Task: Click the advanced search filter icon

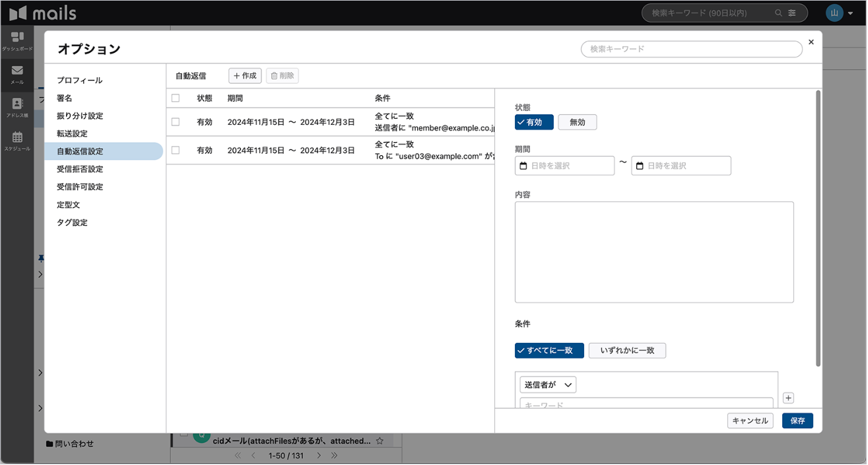Action: click(x=792, y=13)
